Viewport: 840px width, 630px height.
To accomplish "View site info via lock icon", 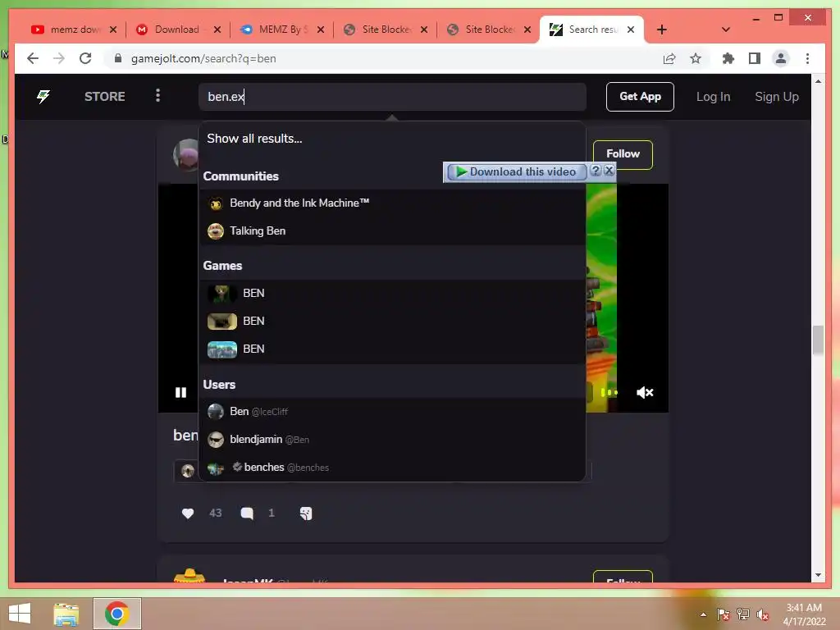I will click(118, 58).
